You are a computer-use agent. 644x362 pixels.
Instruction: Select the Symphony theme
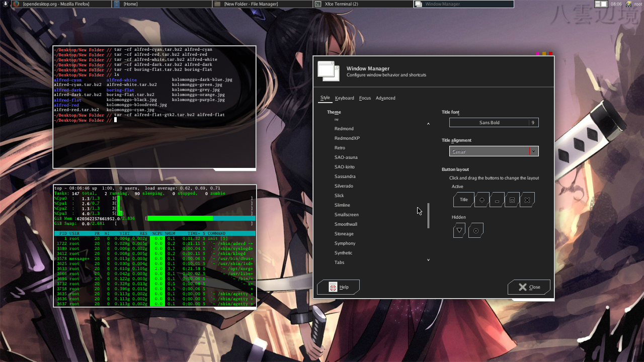(x=345, y=243)
